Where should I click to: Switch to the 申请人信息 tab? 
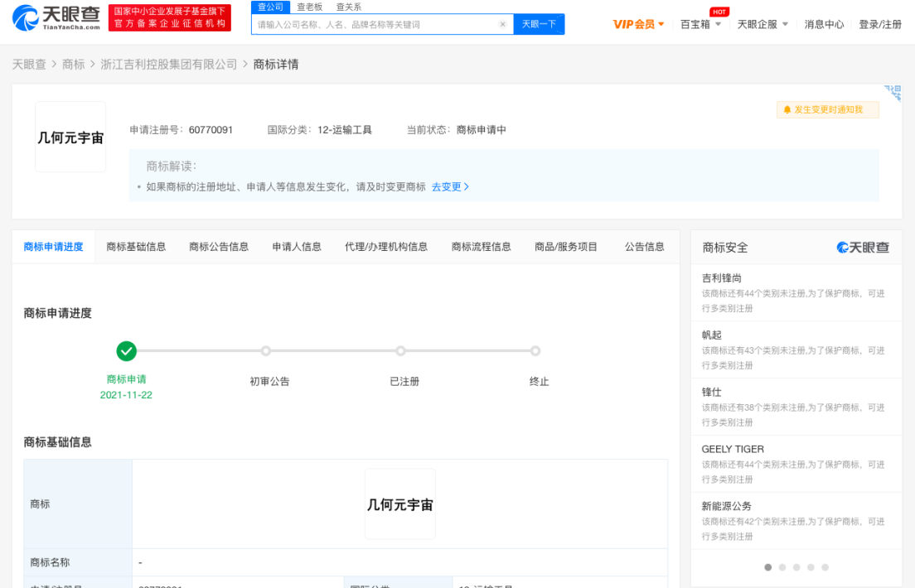[x=297, y=247]
